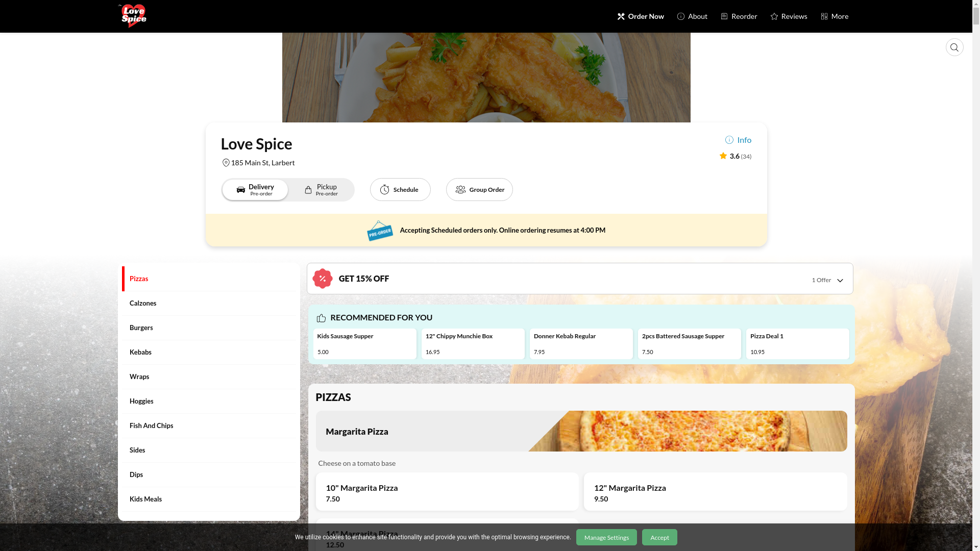Select the Hoggies category
The width and height of the screenshot is (980, 551).
(x=209, y=402)
